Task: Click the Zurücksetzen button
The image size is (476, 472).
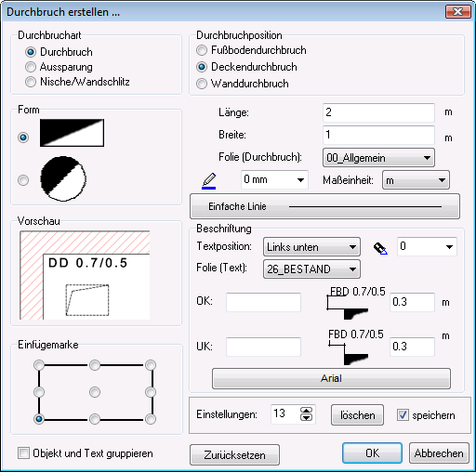Action: 234,454
